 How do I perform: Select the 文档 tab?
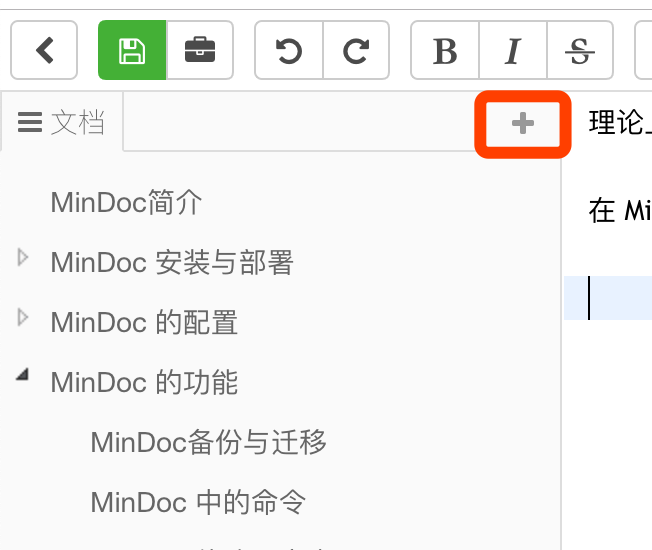(62, 122)
